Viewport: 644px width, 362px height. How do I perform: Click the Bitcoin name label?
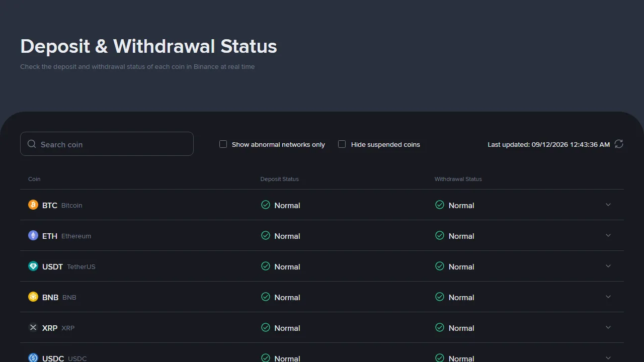72,205
